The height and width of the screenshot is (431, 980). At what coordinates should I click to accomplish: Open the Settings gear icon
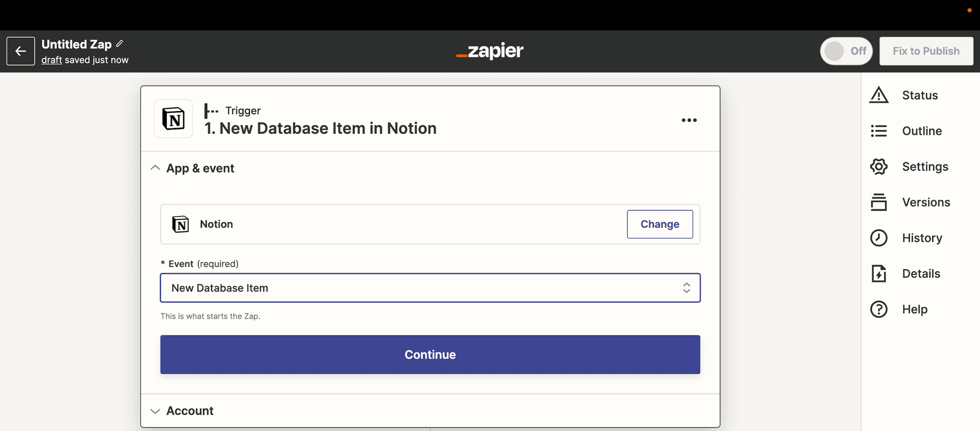(878, 166)
